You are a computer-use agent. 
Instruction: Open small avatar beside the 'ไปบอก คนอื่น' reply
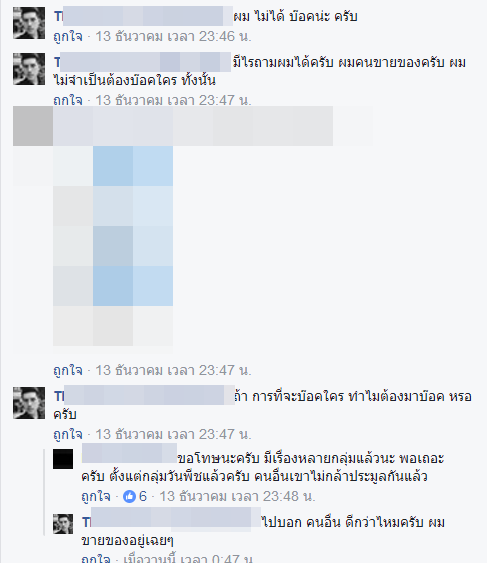pos(63,524)
